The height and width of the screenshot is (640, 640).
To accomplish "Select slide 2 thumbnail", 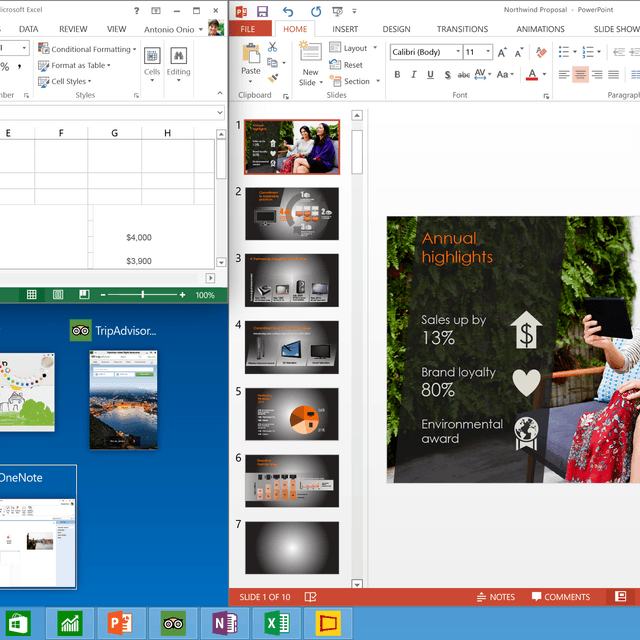I will (292, 213).
